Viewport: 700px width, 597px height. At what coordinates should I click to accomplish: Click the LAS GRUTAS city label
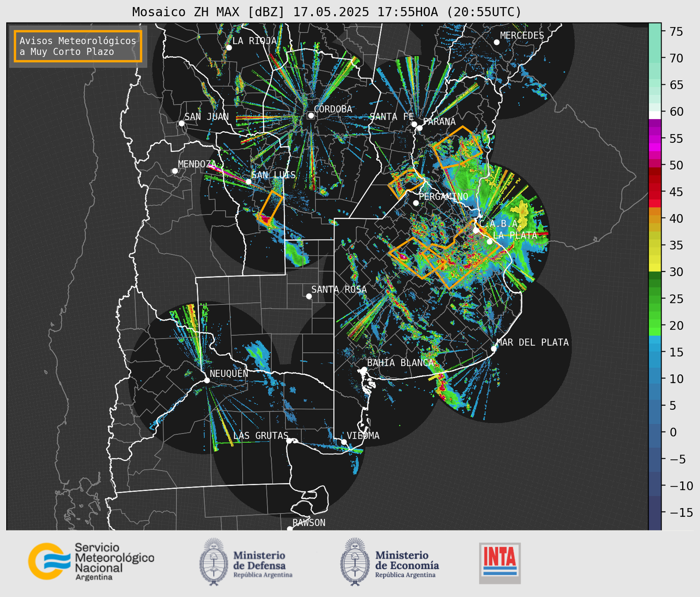click(x=261, y=436)
